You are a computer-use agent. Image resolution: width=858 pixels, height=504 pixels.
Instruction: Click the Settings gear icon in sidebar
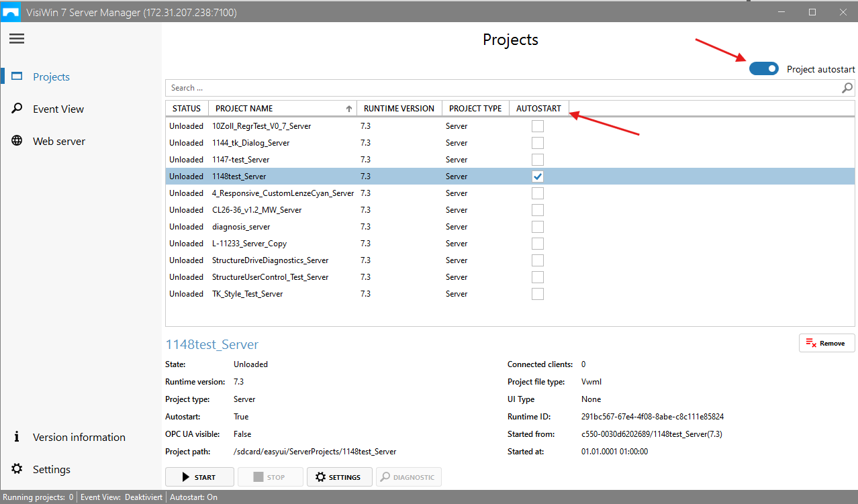(x=17, y=469)
